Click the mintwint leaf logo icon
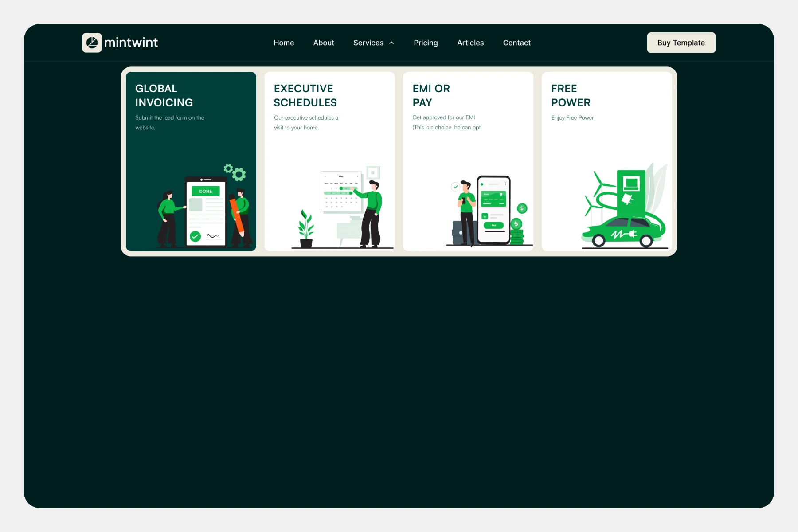This screenshot has width=798, height=532. coord(92,43)
